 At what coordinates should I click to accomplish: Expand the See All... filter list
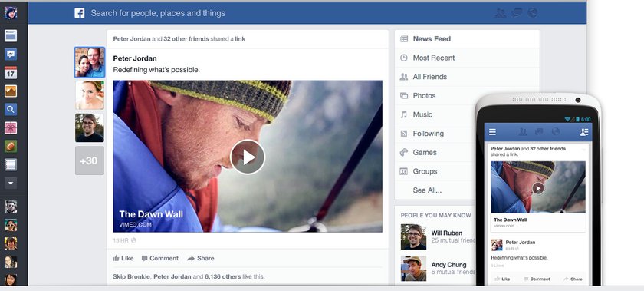427,190
